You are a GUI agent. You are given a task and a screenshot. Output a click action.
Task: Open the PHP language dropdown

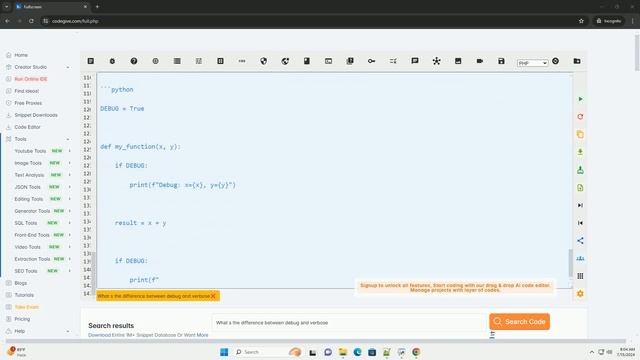coord(532,63)
